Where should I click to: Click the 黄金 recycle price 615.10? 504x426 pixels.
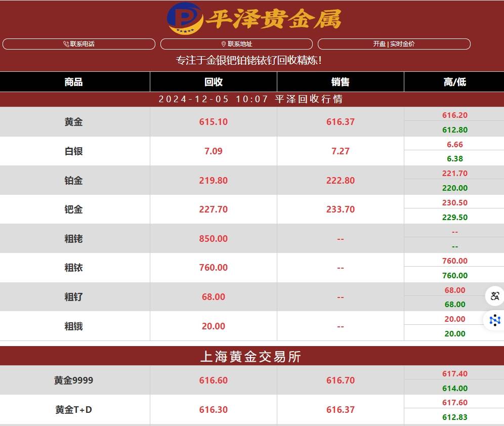pos(214,122)
